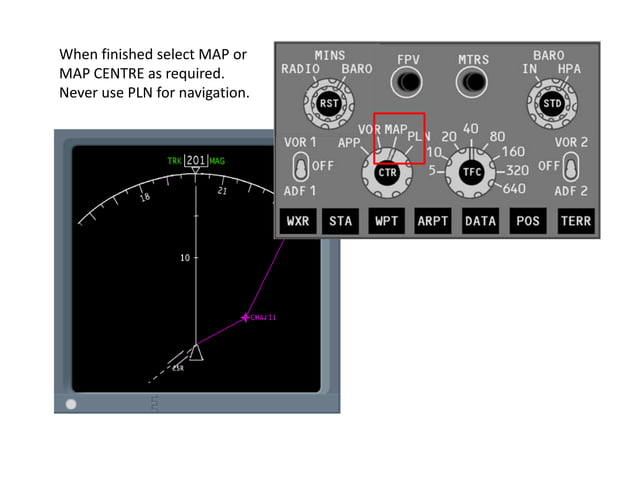Push the ARPT airports button

coord(433,221)
